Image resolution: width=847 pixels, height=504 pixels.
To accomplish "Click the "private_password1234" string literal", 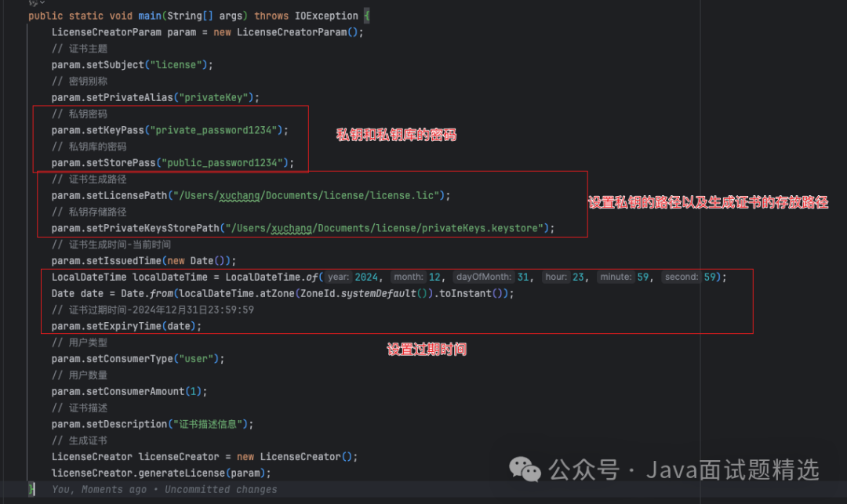I will pyautogui.click(x=213, y=130).
